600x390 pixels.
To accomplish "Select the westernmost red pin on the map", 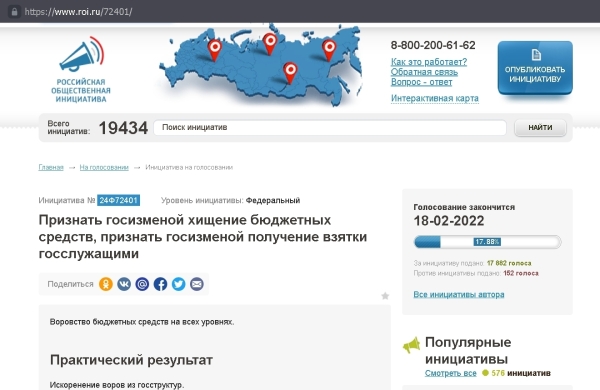I will (215, 50).
